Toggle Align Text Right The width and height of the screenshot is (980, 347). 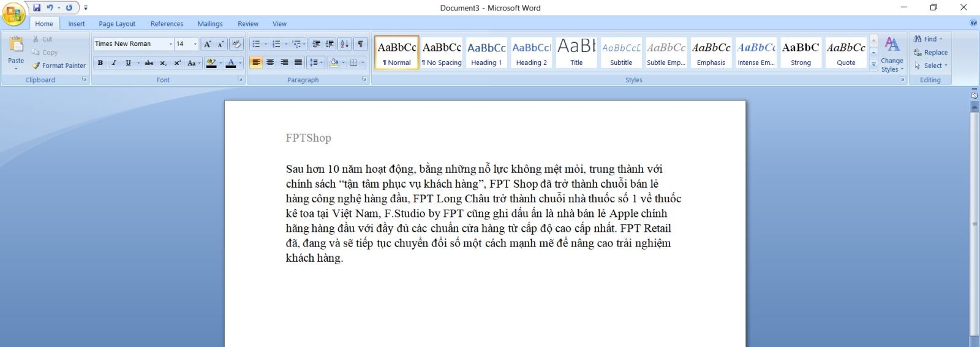click(x=284, y=63)
